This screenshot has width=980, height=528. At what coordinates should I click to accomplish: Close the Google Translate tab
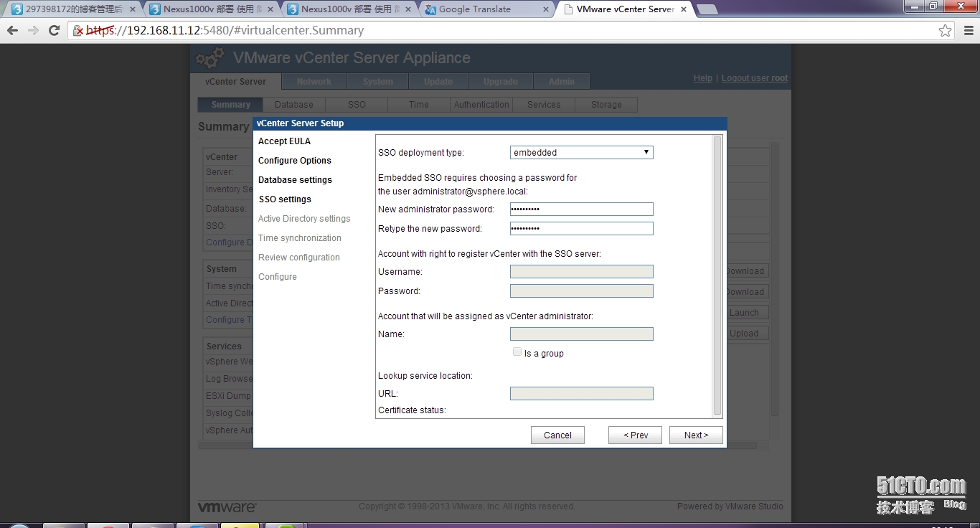coord(546,9)
